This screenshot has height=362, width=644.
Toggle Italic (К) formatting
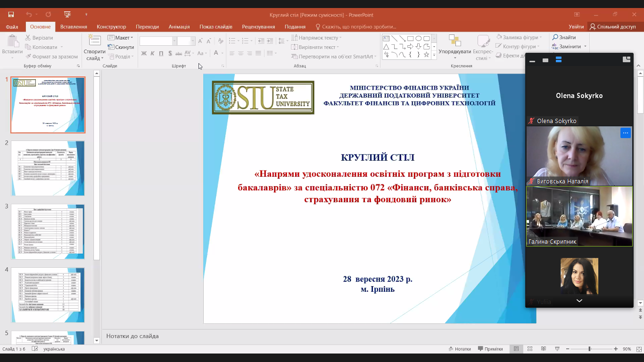[x=152, y=53]
